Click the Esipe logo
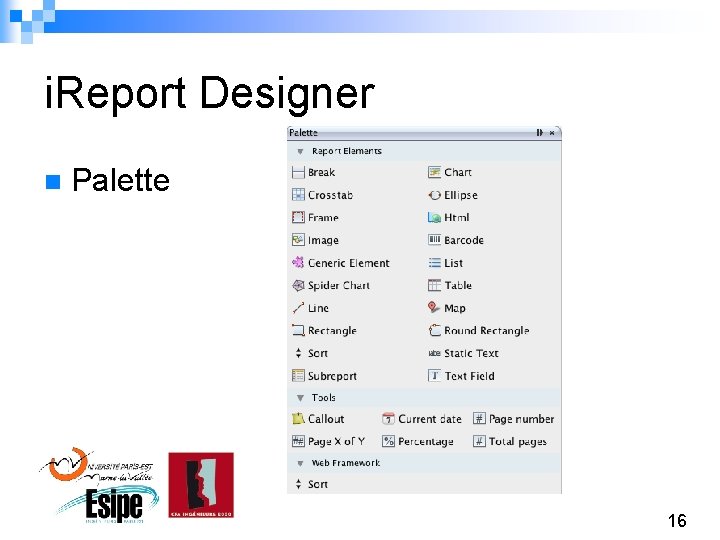 pyautogui.click(x=108, y=504)
